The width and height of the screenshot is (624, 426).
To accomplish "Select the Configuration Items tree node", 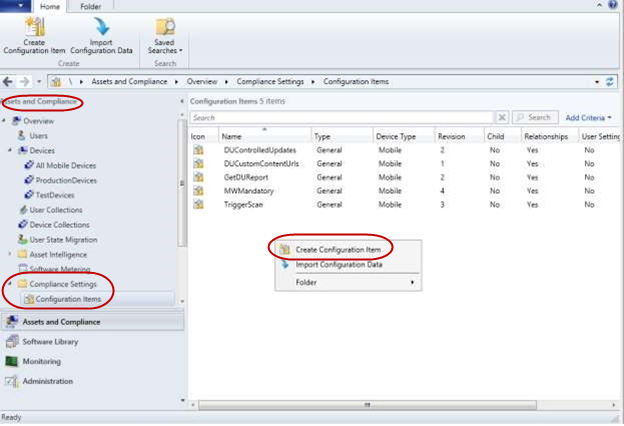I will (x=72, y=299).
